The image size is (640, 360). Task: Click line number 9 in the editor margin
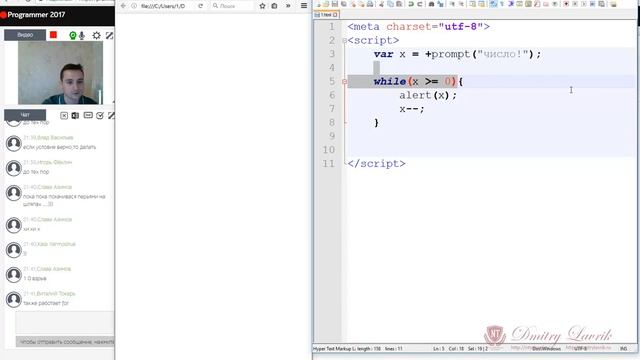[x=331, y=136]
